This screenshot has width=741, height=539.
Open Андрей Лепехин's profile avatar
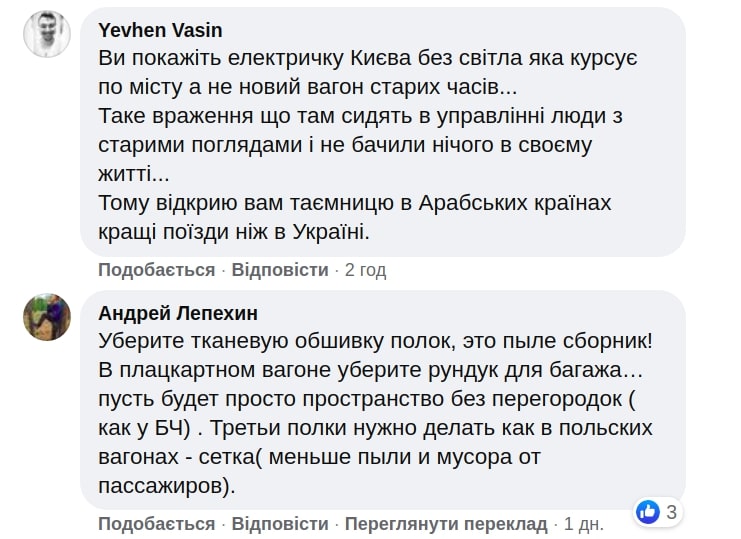(x=46, y=317)
